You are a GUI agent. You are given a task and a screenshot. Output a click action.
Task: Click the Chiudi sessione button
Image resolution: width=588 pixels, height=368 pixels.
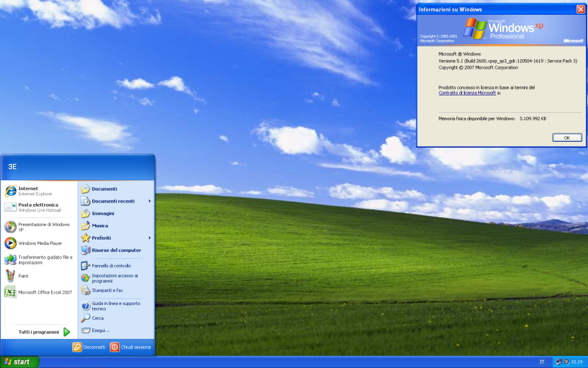(x=131, y=347)
